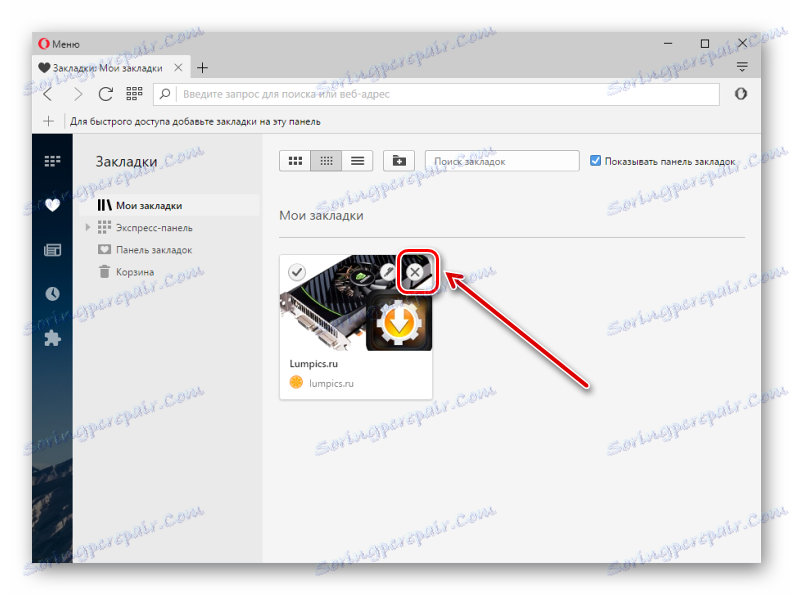793x595 pixels.
Task: Add bookmark to bar with plus icon
Action: pyautogui.click(x=48, y=121)
